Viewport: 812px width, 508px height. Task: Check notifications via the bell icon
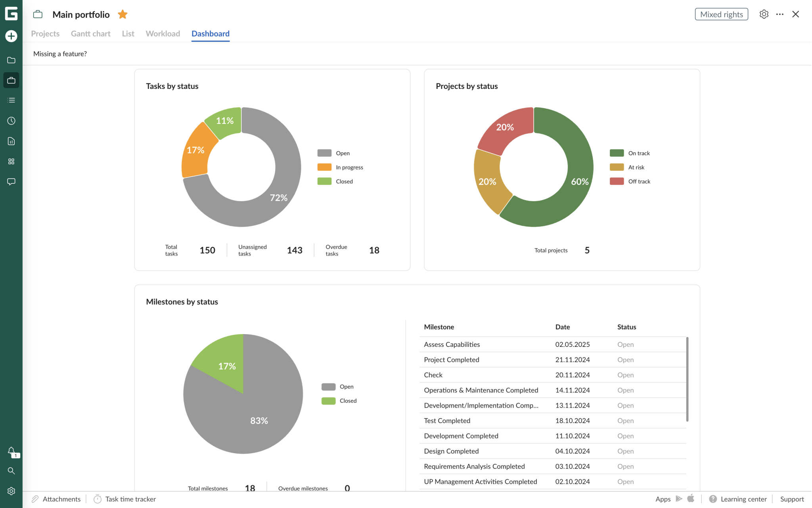click(11, 451)
